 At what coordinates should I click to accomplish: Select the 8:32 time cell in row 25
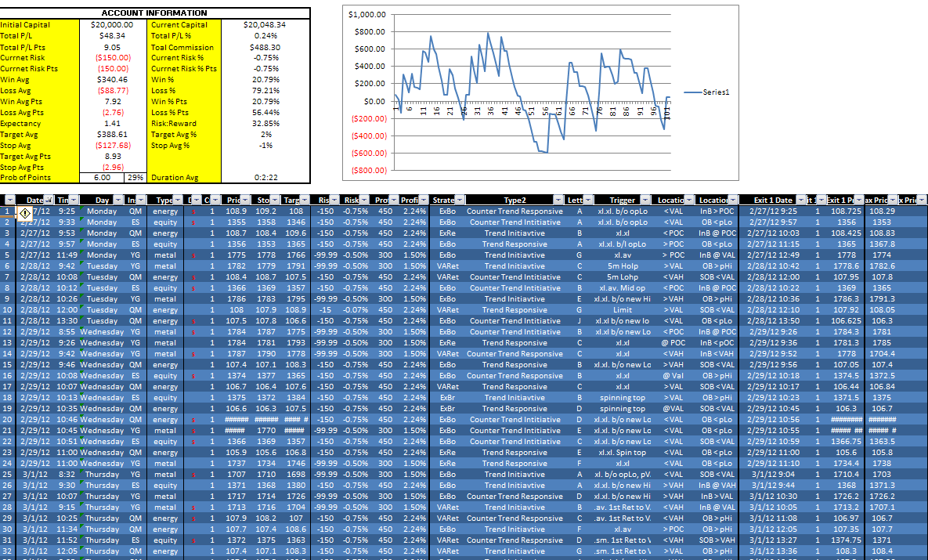pyautogui.click(x=67, y=474)
